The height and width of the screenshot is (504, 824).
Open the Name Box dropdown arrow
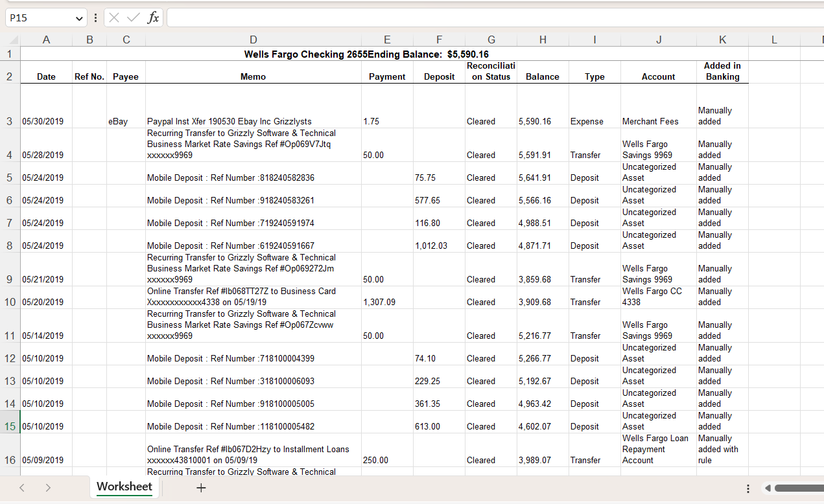click(79, 18)
